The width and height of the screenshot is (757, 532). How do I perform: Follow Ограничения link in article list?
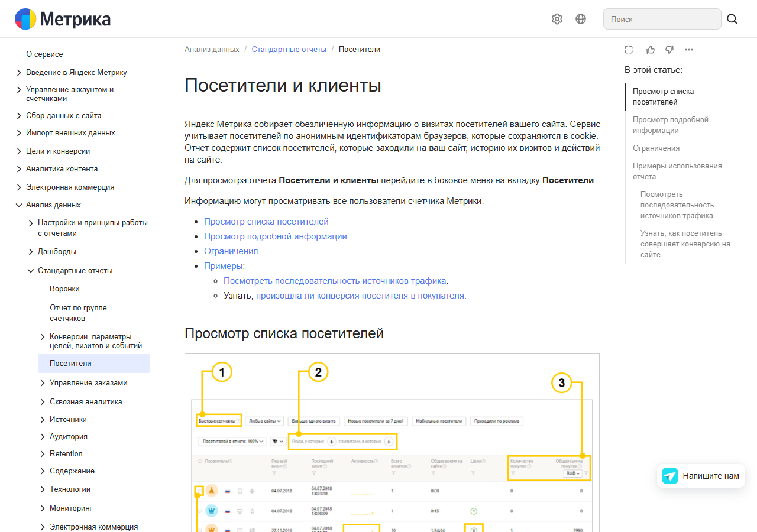[231, 251]
